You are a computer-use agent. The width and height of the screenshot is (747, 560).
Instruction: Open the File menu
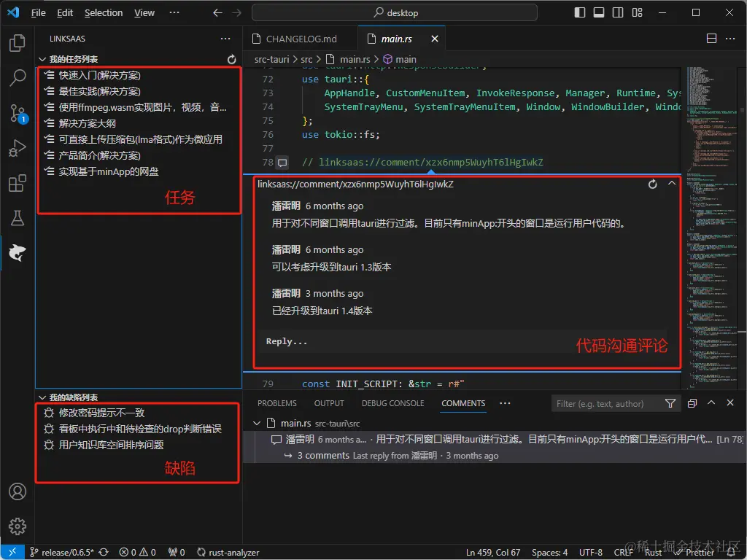(38, 13)
